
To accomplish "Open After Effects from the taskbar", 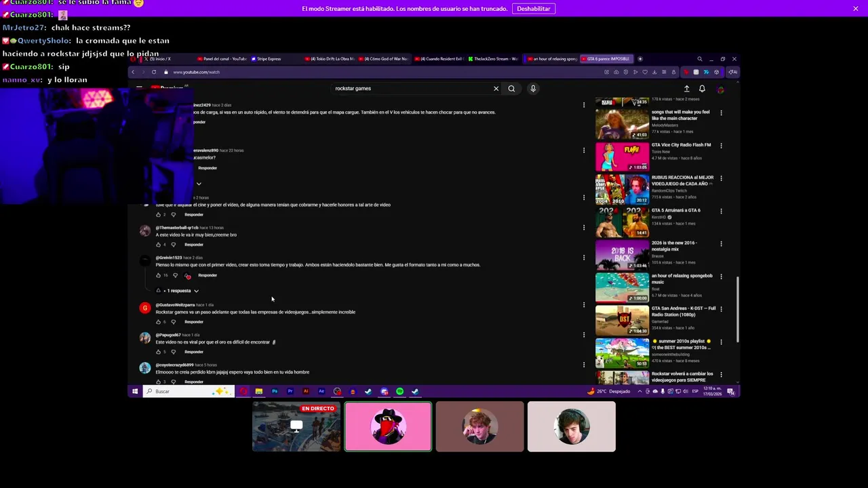I will [x=321, y=391].
